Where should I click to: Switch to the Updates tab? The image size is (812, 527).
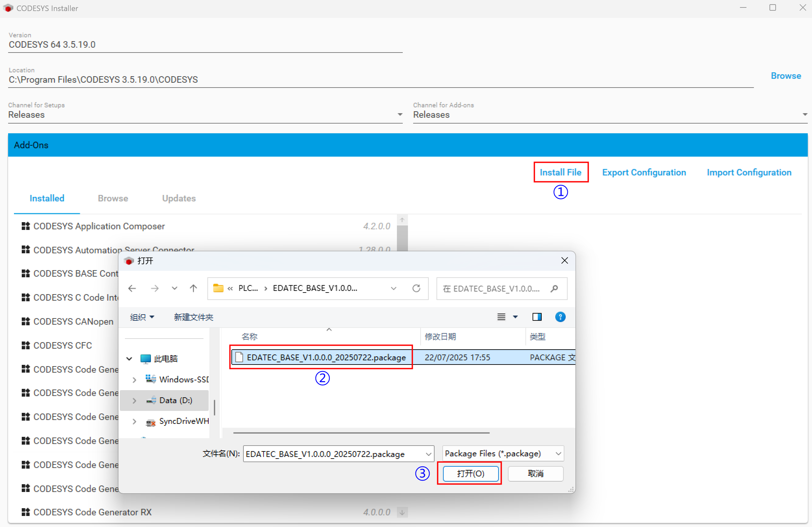[x=179, y=198]
